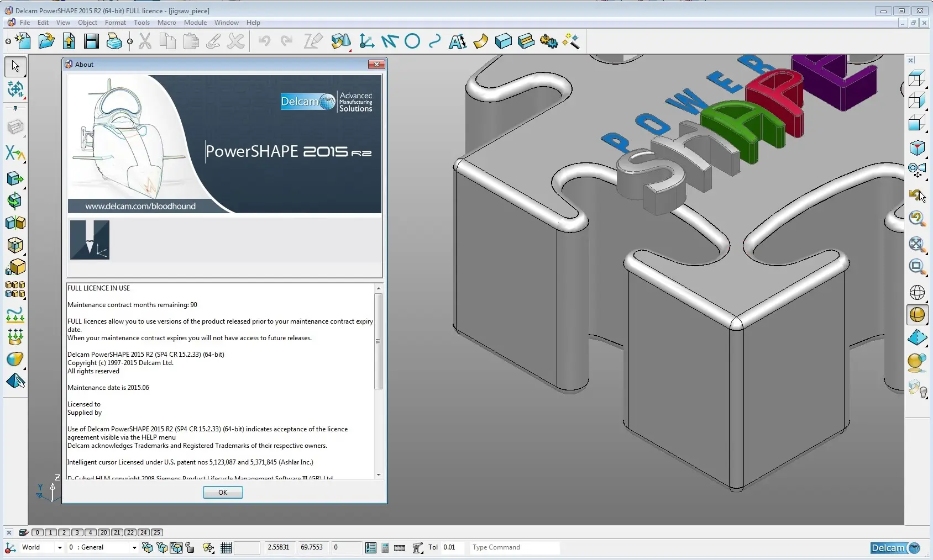Click the Delcam logo in status bar
Image resolution: width=933 pixels, height=560 pixels.
(896, 548)
